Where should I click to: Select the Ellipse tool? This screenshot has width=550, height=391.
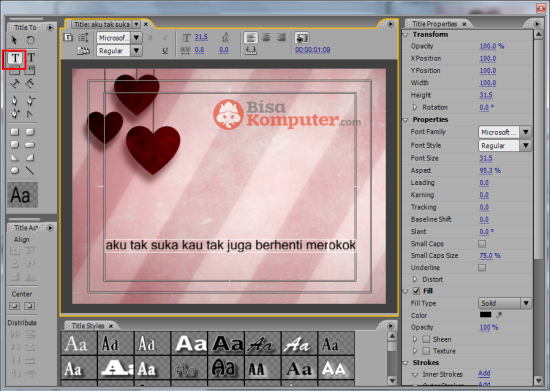click(x=14, y=170)
